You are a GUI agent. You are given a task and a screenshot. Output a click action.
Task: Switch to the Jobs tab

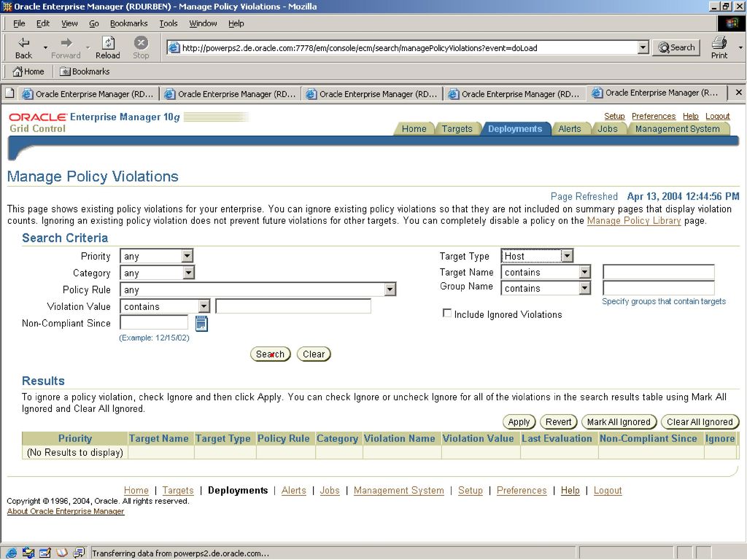[x=608, y=129]
